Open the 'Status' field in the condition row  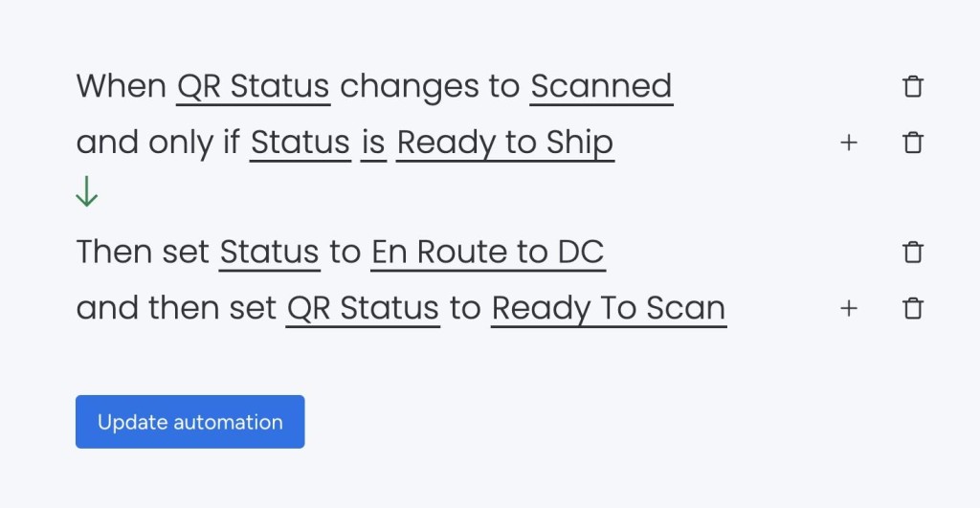[x=301, y=144]
